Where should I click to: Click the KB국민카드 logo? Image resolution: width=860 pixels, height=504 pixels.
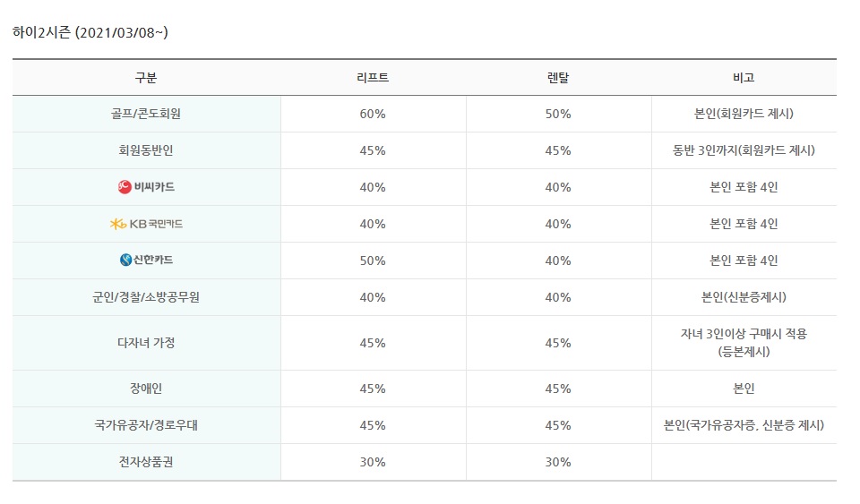(x=146, y=224)
